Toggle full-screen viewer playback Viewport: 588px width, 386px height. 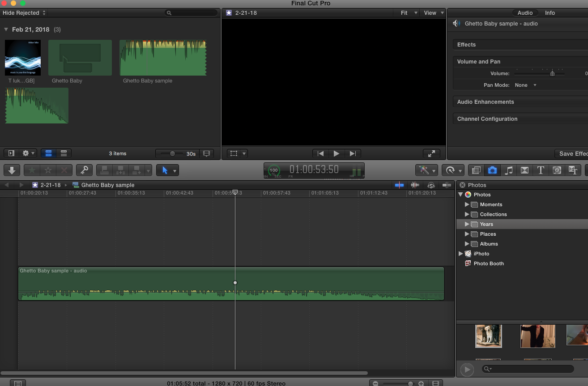[x=431, y=153]
